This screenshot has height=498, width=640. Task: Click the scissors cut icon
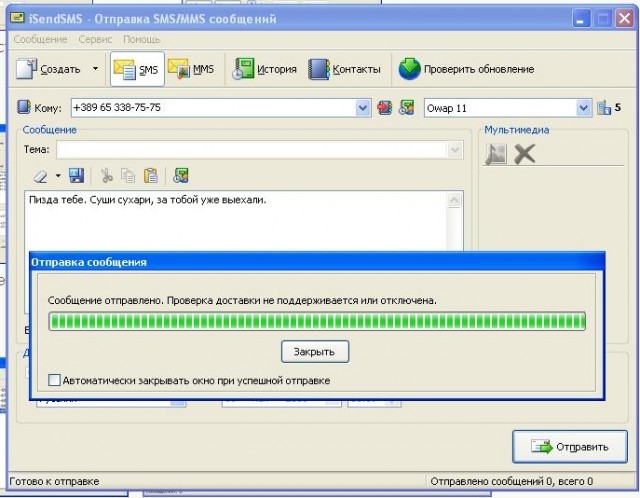(107, 176)
